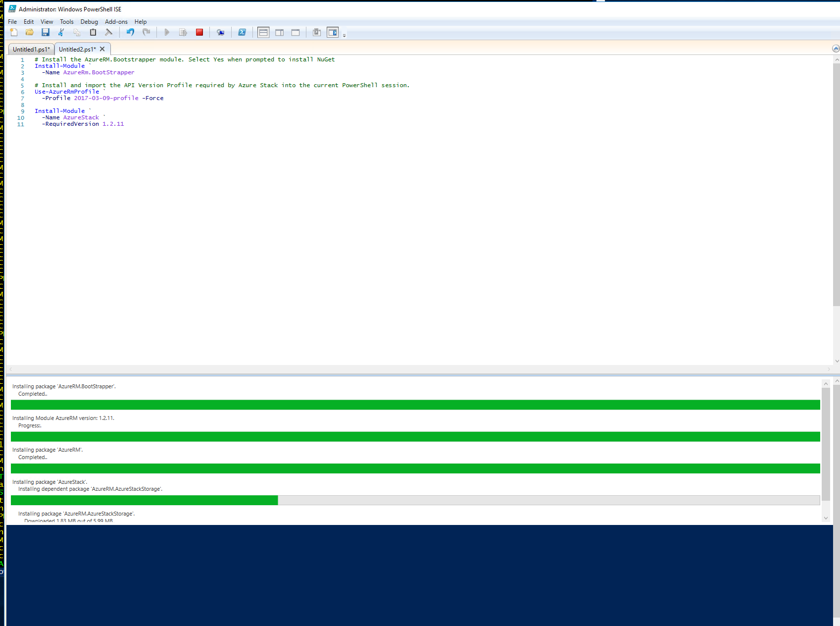840x626 pixels.
Task: Click '-RequiredVersion 1.2.11' on line 11
Action: [83, 124]
